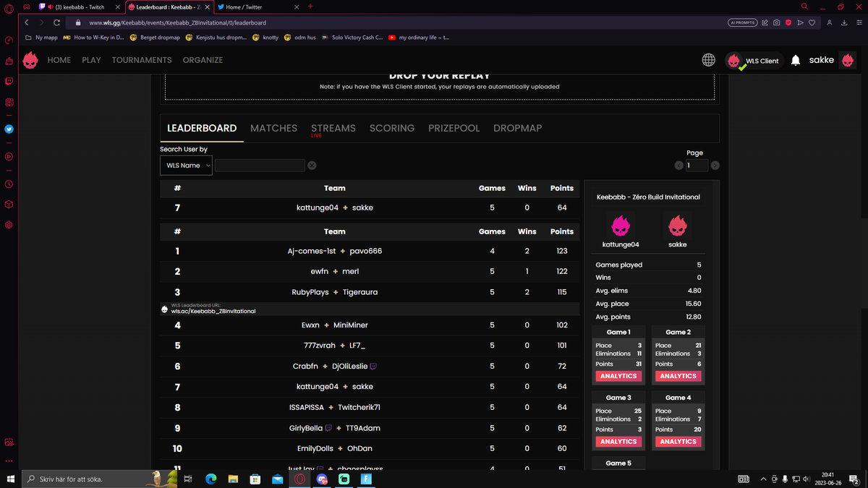Open the browser profile person icon
868x488 pixels.
(830, 22)
